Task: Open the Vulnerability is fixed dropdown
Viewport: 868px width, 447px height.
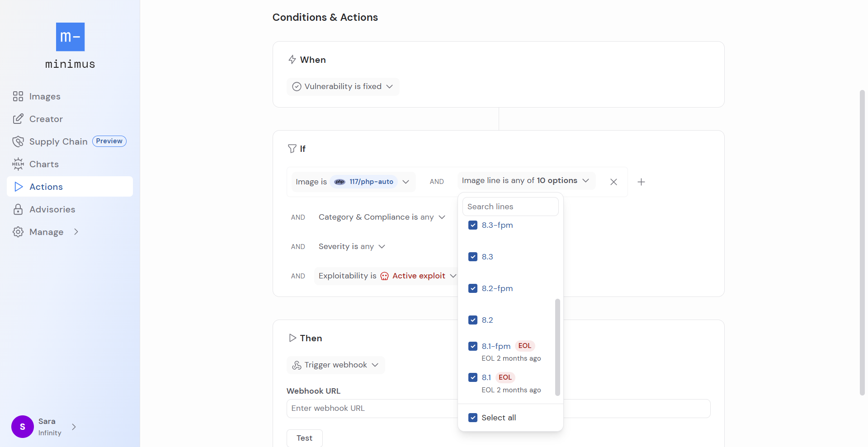Action: pos(343,86)
